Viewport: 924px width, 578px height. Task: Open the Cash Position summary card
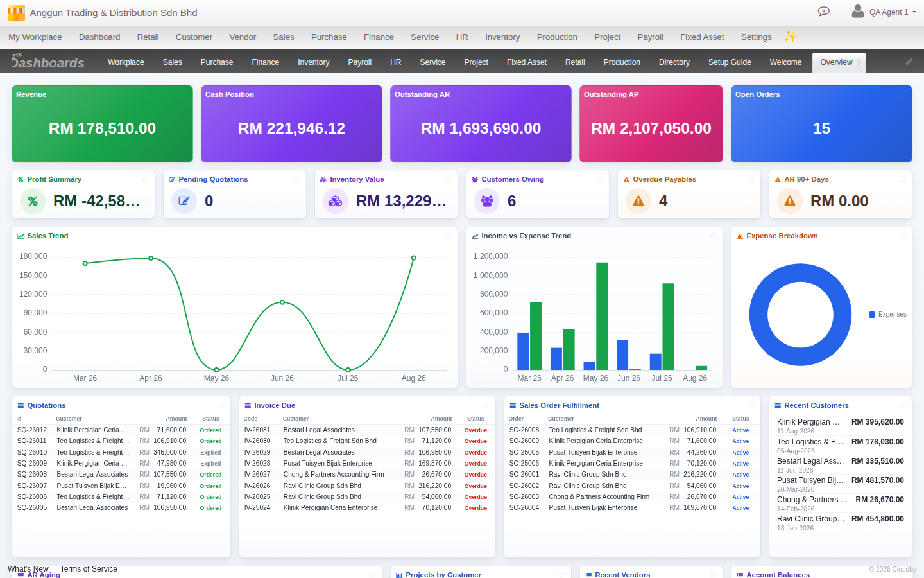click(x=291, y=124)
